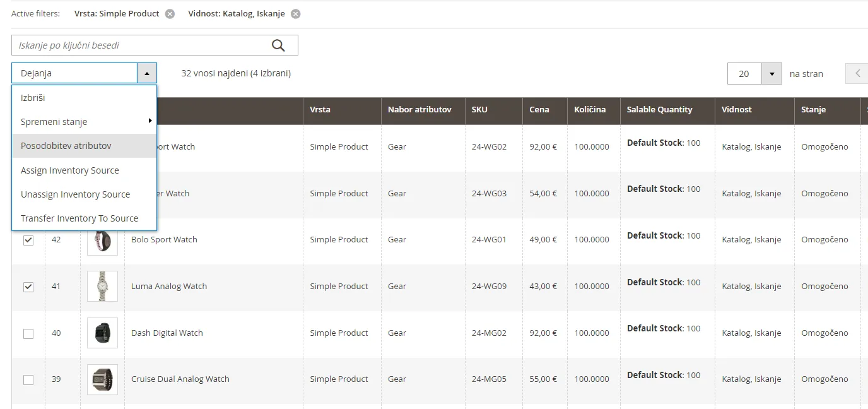Open Luma Analog Watch thumbnail image
The width and height of the screenshot is (868, 409).
[102, 287]
